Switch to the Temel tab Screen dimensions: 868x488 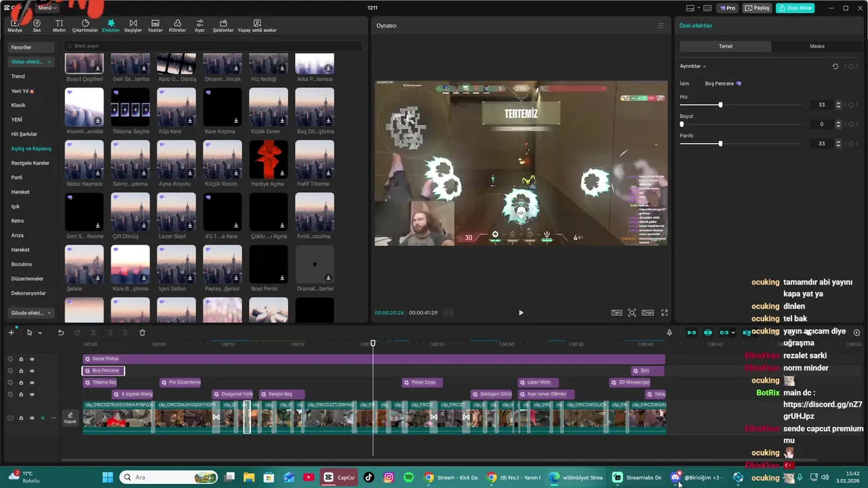coord(726,46)
